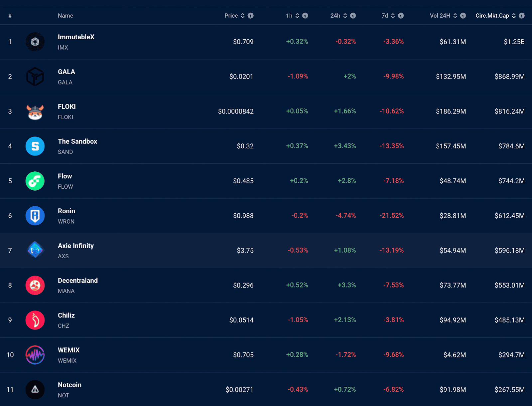
Task: Sort by Vol 24H arrows
Action: pos(455,16)
